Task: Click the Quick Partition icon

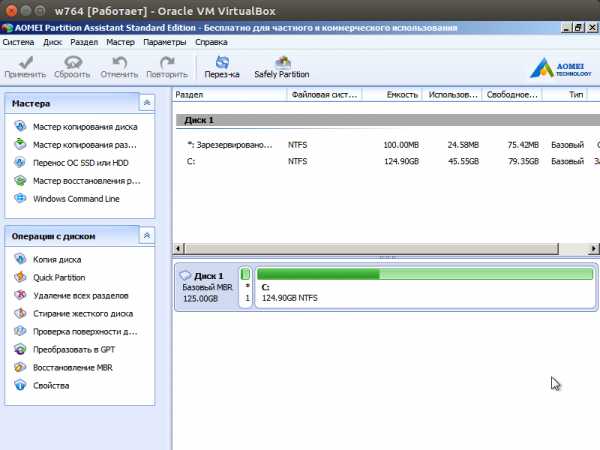Action: click(20, 277)
